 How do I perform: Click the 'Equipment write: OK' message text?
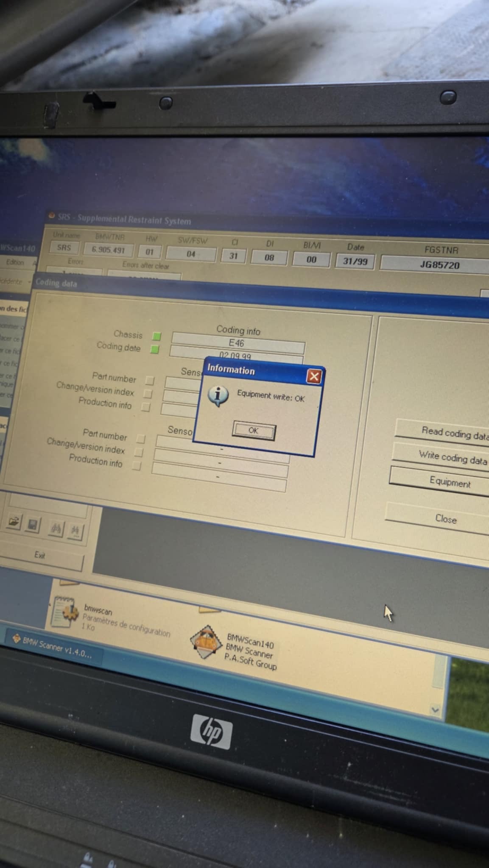(271, 396)
